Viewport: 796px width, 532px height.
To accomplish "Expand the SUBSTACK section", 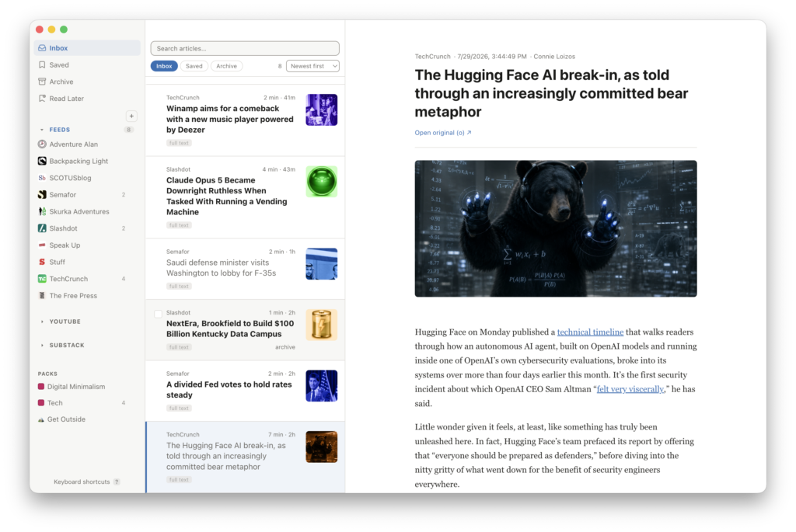I will point(42,346).
